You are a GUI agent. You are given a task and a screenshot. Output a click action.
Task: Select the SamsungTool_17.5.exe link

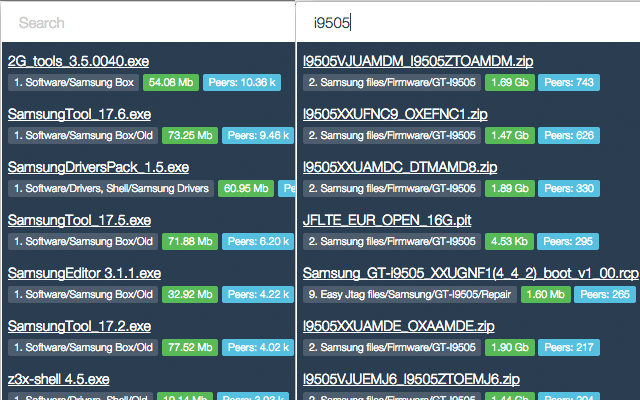point(79,220)
